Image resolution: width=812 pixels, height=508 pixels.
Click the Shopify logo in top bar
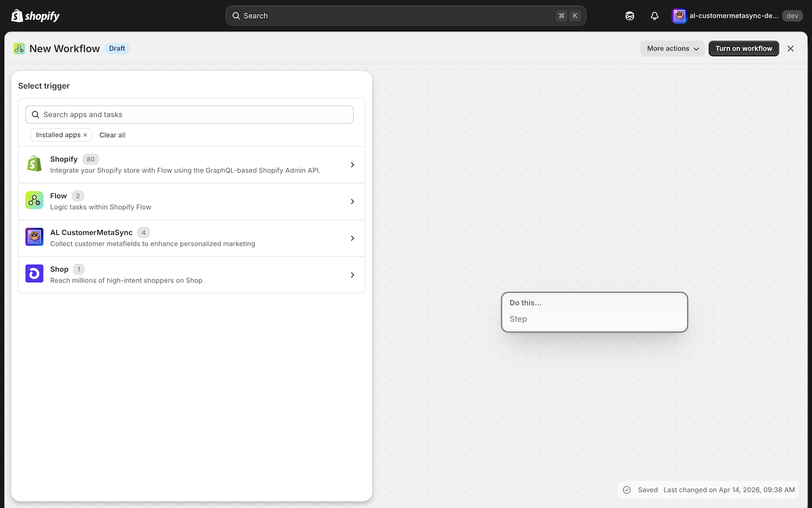36,16
